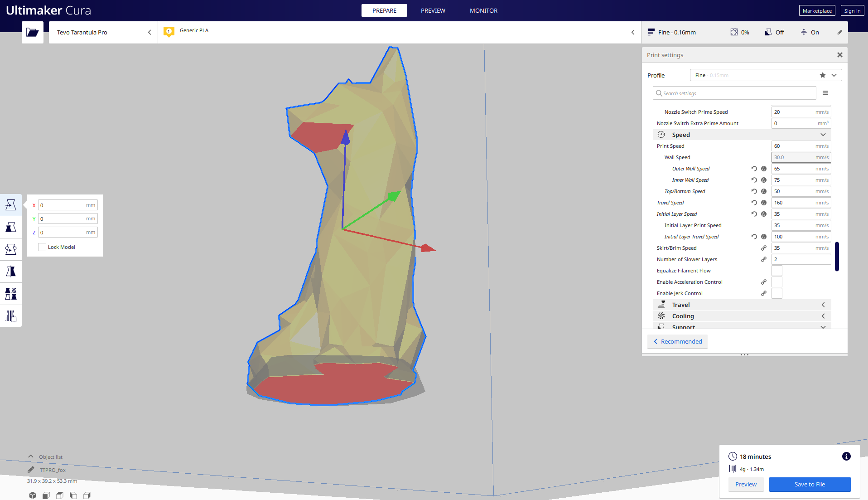Click the X position input field

point(68,205)
